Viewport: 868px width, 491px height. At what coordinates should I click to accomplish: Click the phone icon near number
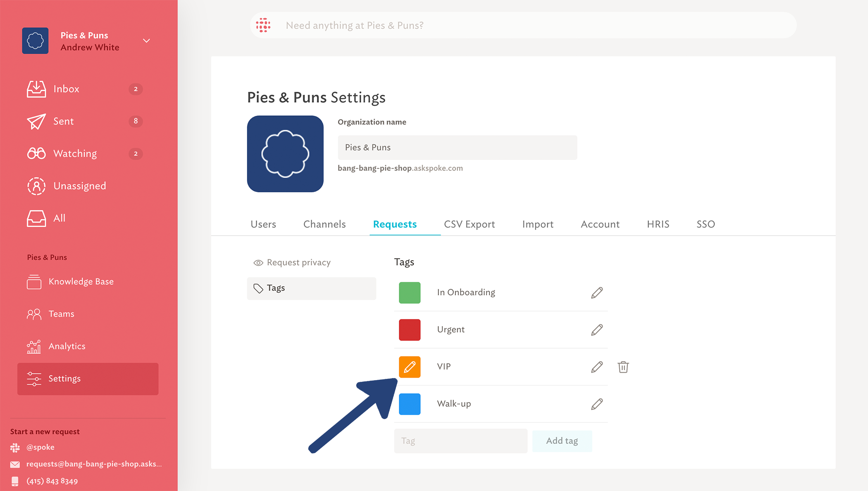coord(15,481)
